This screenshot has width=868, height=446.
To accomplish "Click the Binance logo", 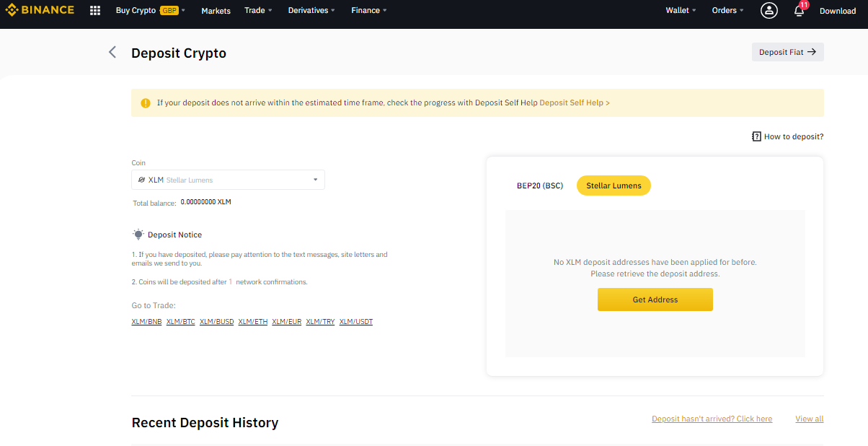I will 40,10.
